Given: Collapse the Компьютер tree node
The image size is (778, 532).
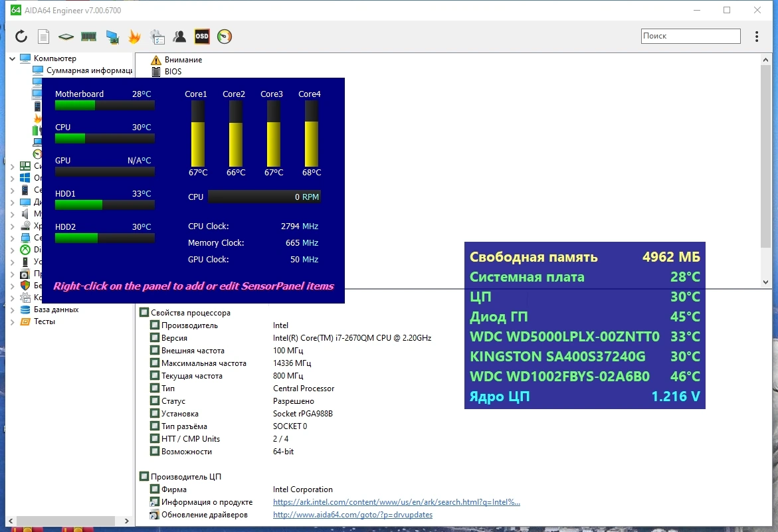Looking at the screenshot, I should 13,58.
